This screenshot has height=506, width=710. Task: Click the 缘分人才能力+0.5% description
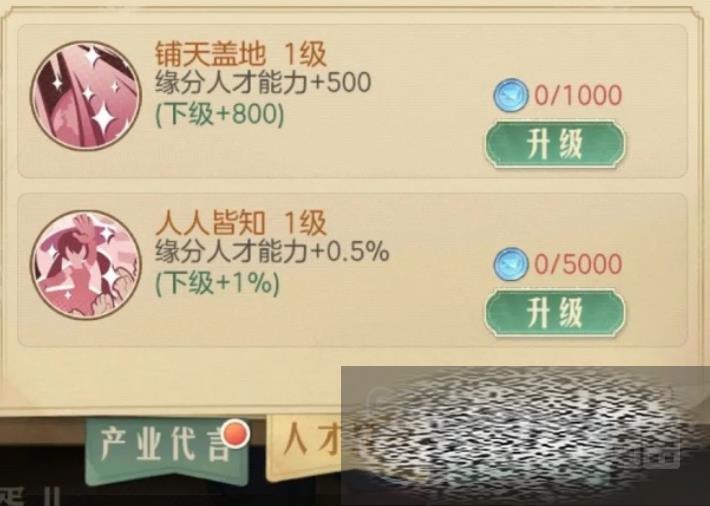(x=272, y=252)
